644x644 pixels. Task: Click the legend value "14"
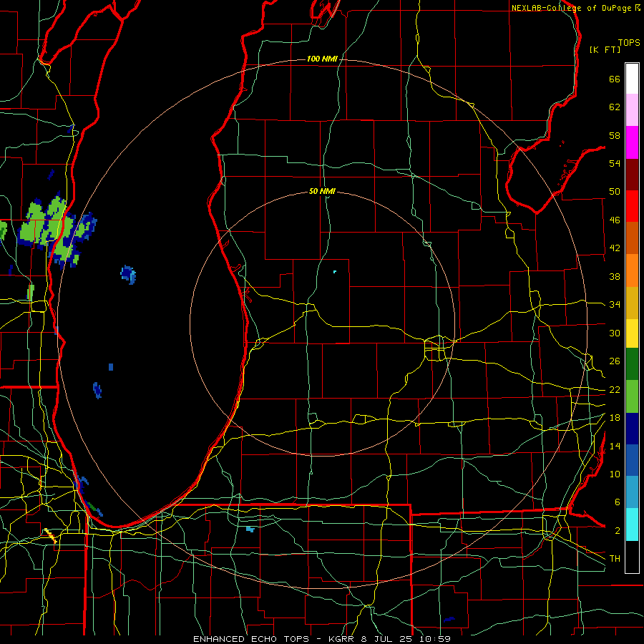615,446
